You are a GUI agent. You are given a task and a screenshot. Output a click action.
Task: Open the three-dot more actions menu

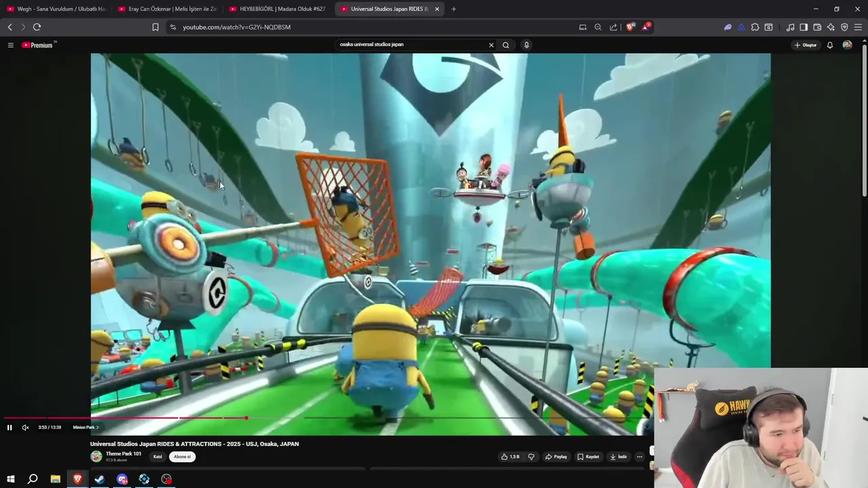coord(639,457)
